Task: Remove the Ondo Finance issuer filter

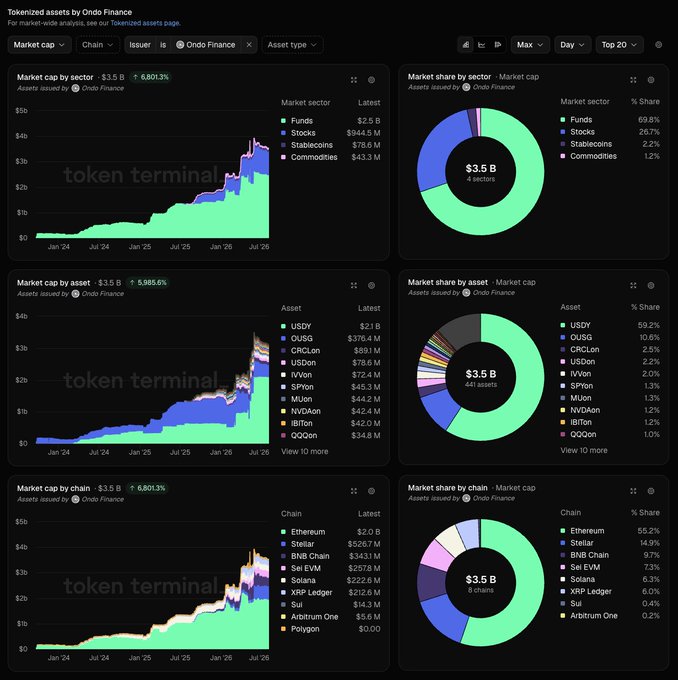Action: [x=249, y=45]
